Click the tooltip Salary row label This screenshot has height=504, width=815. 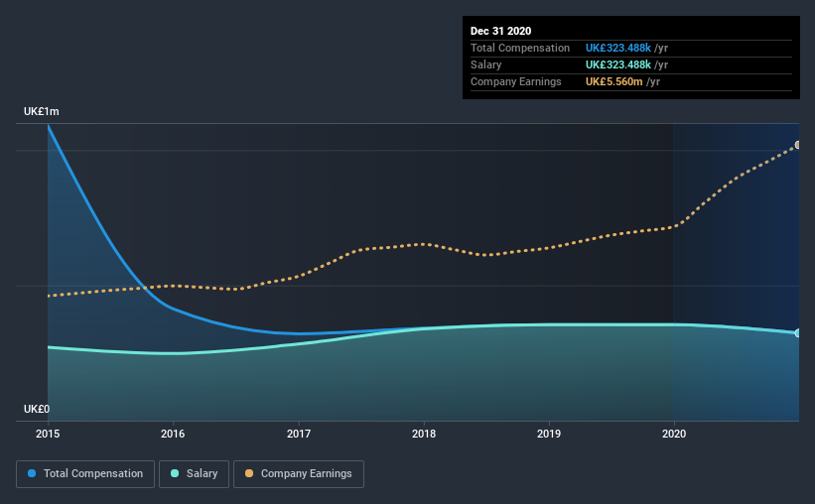pyautogui.click(x=486, y=64)
